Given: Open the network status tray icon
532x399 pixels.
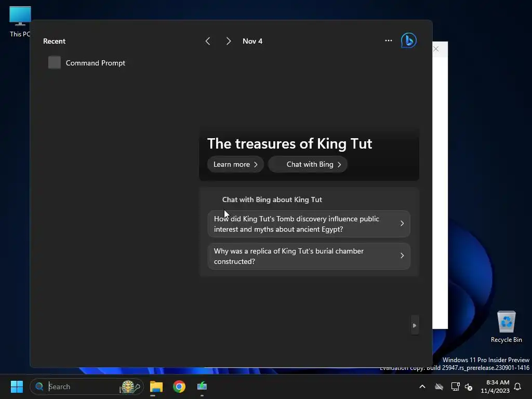Looking at the screenshot, I should [455, 387].
